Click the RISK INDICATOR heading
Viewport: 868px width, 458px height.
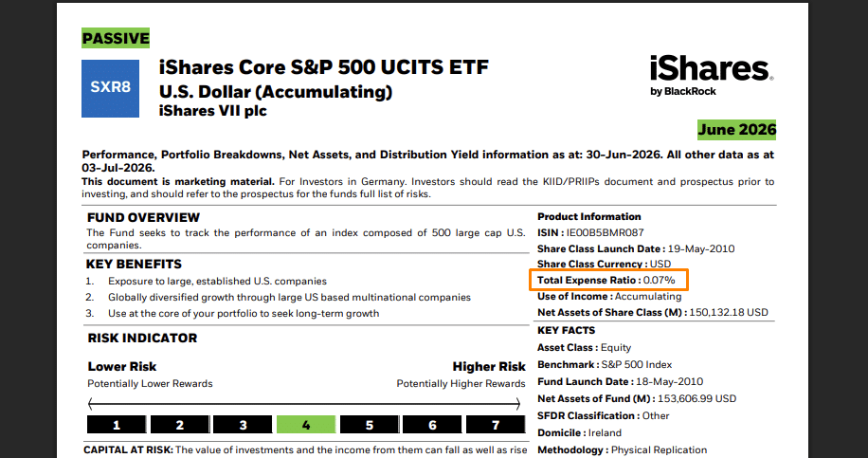[x=142, y=338]
